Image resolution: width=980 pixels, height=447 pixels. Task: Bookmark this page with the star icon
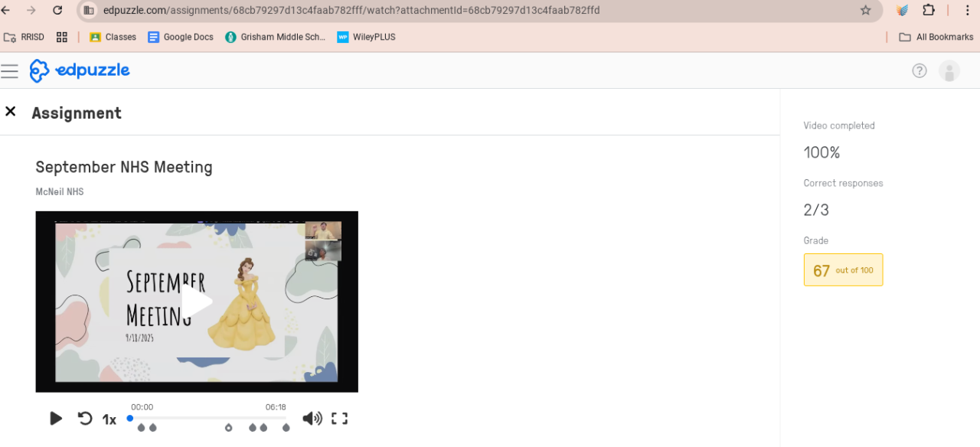pyautogui.click(x=866, y=10)
